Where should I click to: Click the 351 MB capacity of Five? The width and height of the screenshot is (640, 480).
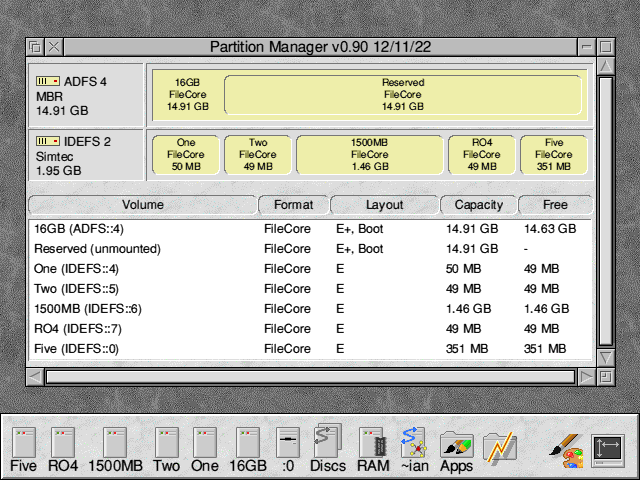pyautogui.click(x=467, y=349)
